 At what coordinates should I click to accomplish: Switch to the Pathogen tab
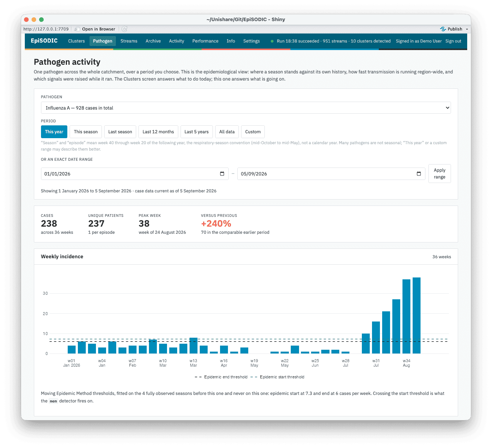tap(103, 41)
